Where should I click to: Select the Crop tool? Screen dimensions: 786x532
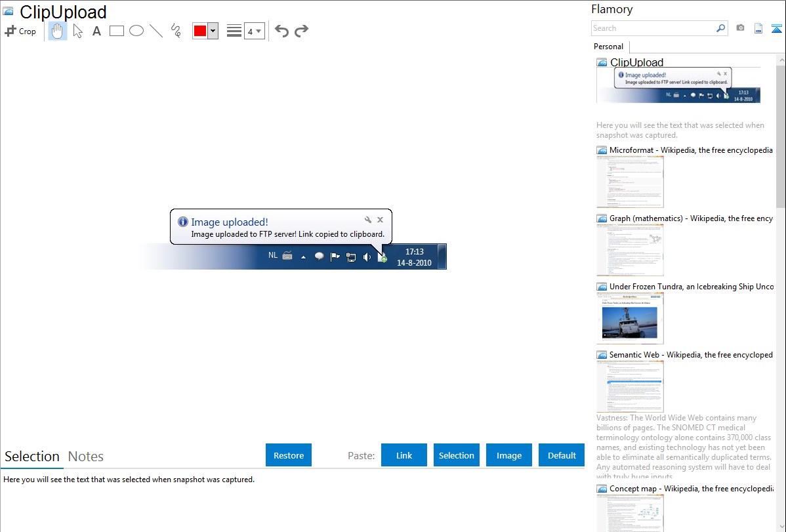tap(20, 31)
